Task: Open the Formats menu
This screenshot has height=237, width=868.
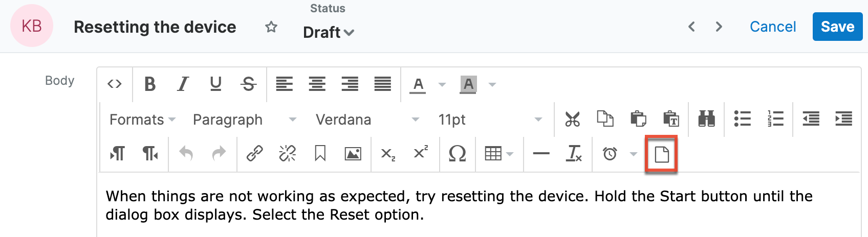Action: (142, 120)
